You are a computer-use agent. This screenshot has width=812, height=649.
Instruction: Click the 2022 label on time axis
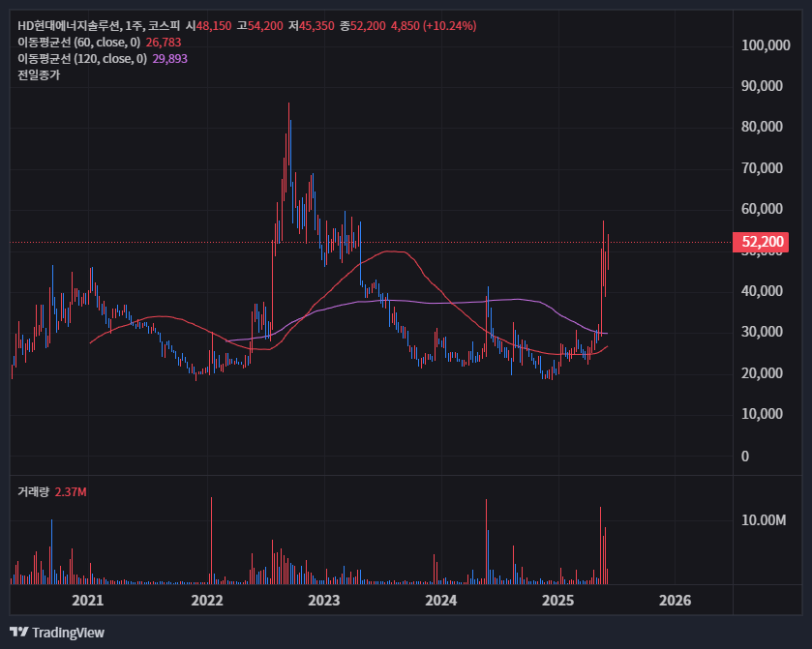point(207,601)
